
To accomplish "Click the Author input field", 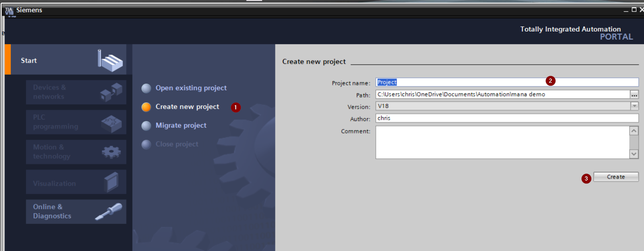I will pos(507,118).
